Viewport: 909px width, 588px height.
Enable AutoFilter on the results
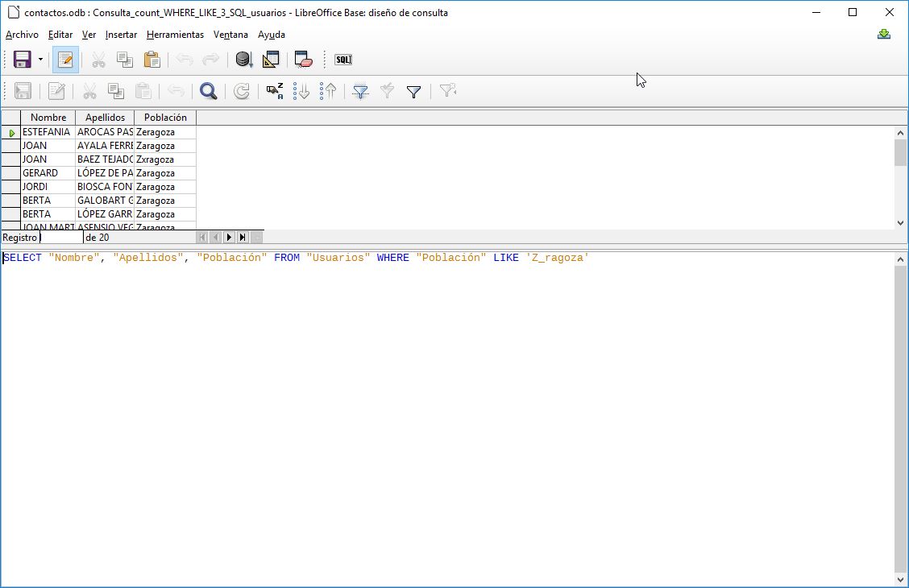pyautogui.click(x=359, y=91)
